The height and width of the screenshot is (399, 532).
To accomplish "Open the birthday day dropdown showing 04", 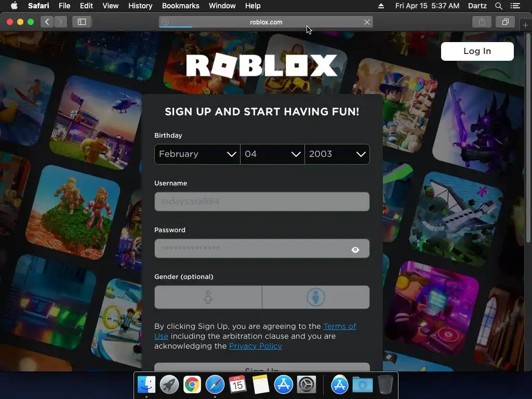I will click(x=272, y=154).
